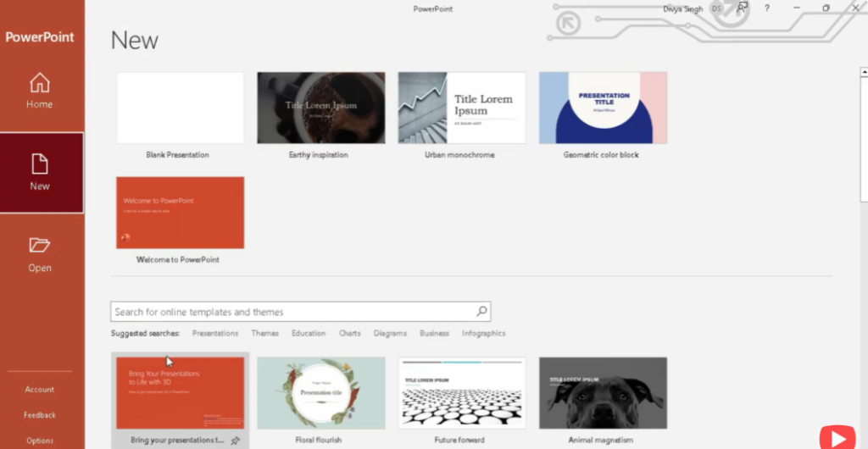Click the 'Divya Singh' user name

pos(682,8)
